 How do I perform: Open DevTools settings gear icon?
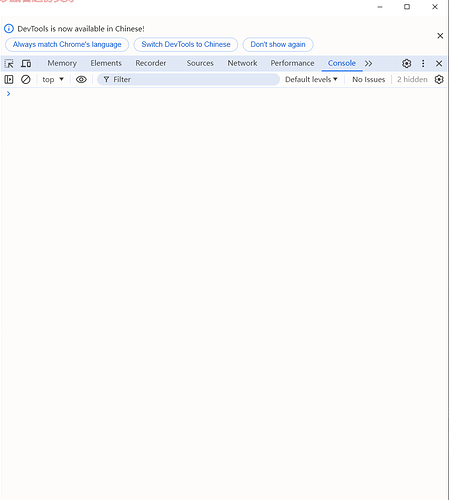[406, 63]
